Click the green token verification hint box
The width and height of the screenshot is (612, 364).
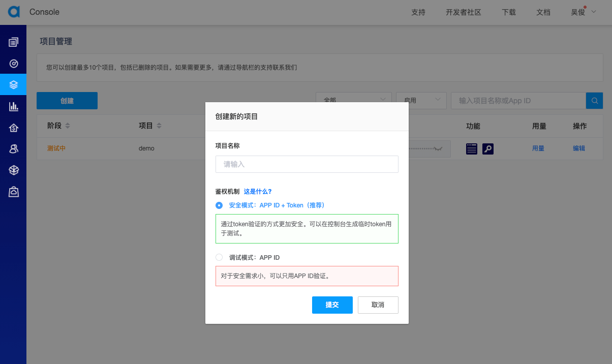pyautogui.click(x=307, y=229)
